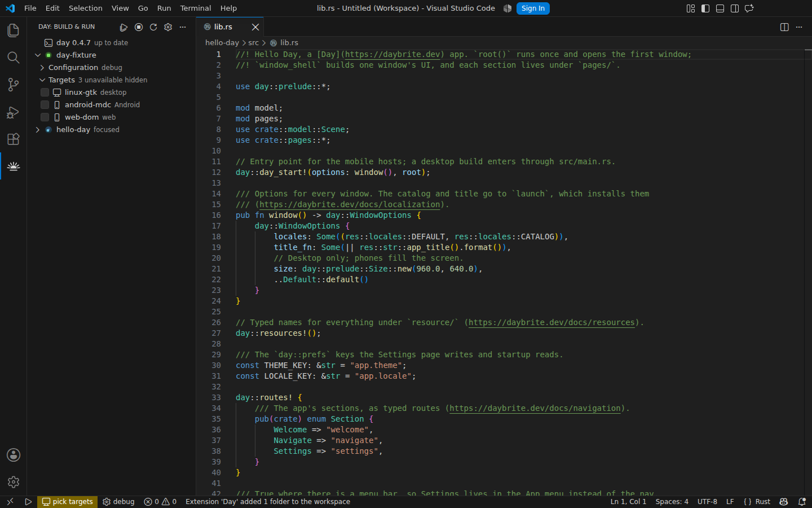Open the docs/localization link
Viewport: 812px width, 508px height.
click(x=350, y=205)
